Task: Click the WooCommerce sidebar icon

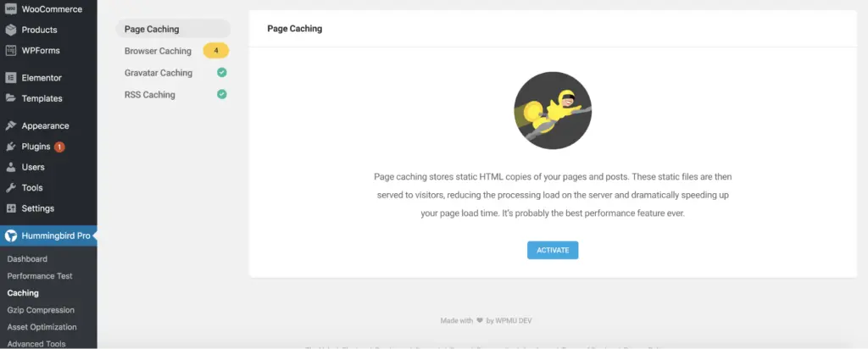Action: [10, 8]
